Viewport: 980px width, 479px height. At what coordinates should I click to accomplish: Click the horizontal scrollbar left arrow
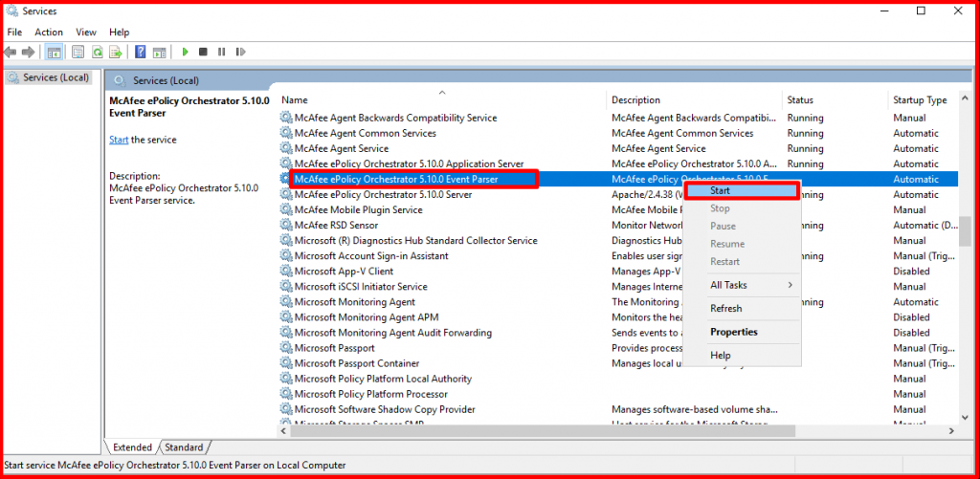(x=283, y=431)
